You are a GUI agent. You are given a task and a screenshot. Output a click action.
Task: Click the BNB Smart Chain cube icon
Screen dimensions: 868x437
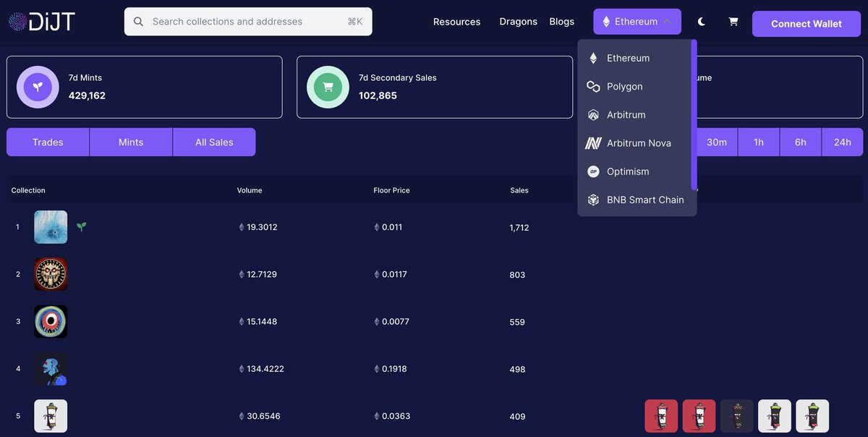click(593, 200)
